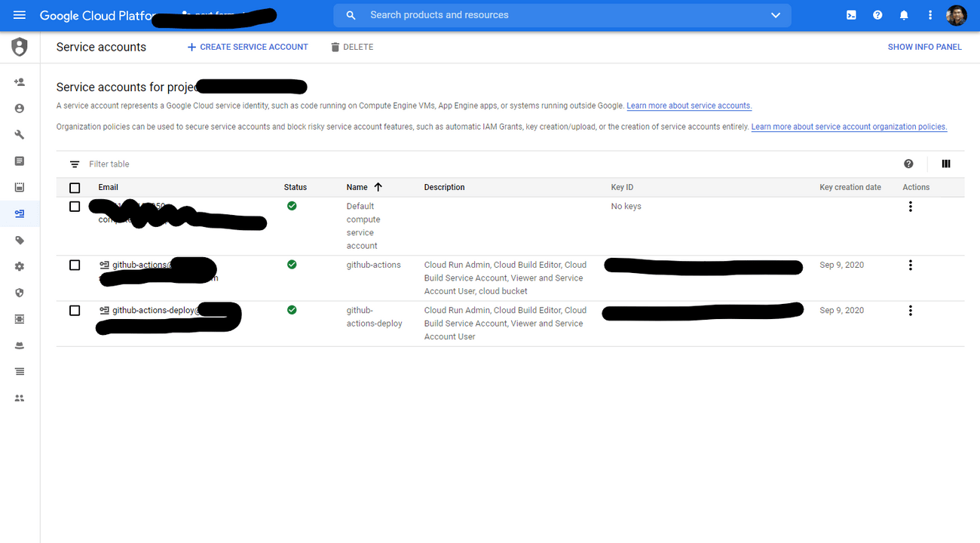Click CREATE SERVICE ACCOUNT button
The image size is (980, 543).
(247, 47)
